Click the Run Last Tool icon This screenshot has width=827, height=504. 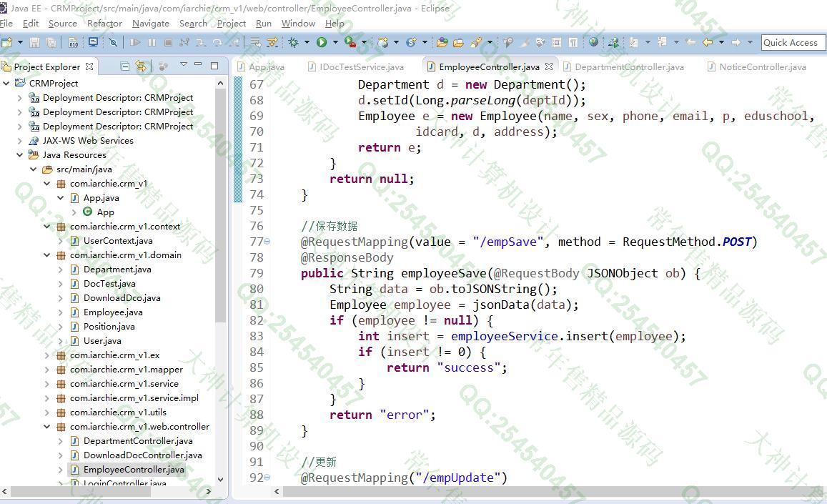pos(350,42)
